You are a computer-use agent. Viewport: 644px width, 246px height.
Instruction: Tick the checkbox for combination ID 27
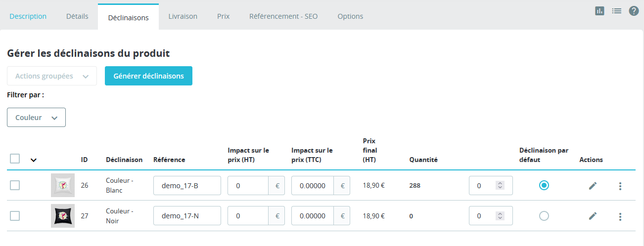pos(15,216)
